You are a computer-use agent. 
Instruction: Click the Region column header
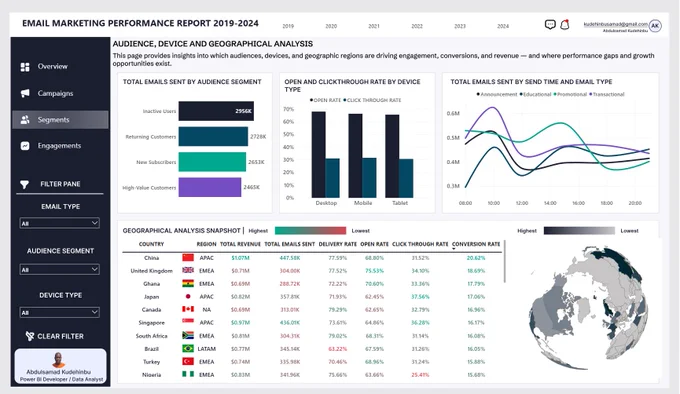click(x=206, y=244)
